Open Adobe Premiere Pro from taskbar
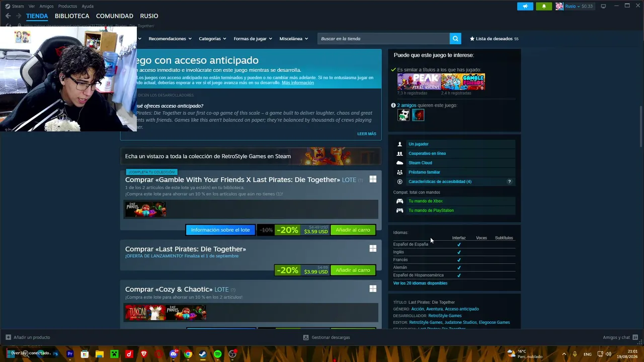Image resolution: width=644 pixels, height=362 pixels. point(70,354)
